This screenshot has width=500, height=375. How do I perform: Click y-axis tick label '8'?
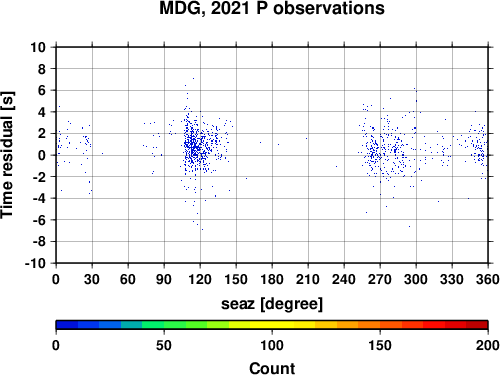[x=41, y=69]
